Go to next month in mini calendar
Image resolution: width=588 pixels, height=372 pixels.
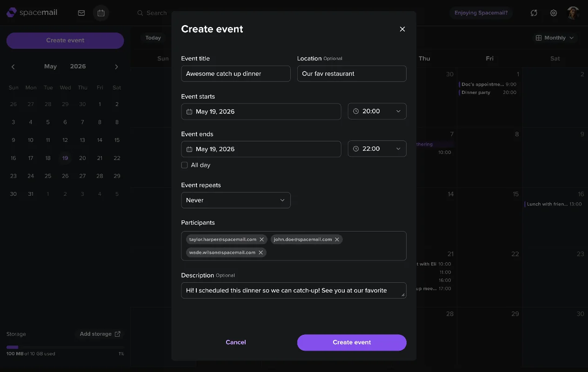coord(116,67)
